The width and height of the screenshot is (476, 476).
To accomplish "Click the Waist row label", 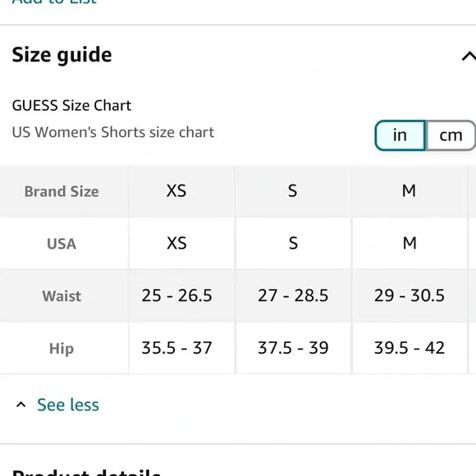I will click(62, 296).
